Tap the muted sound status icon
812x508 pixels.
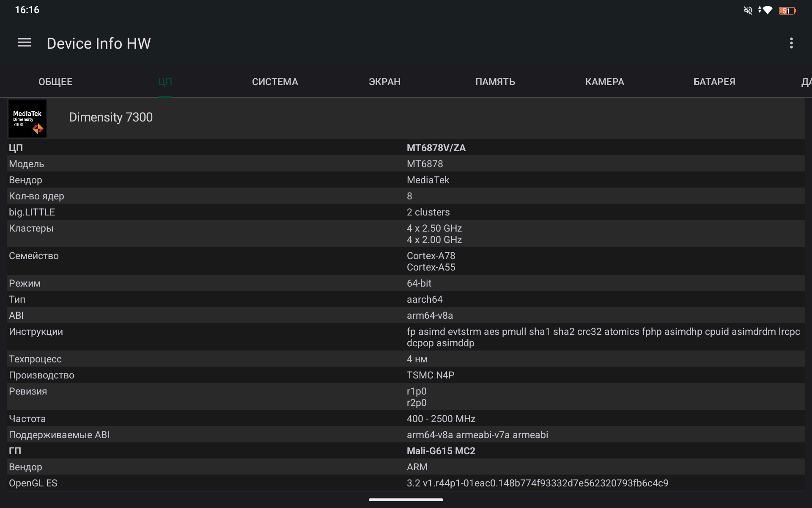click(748, 10)
